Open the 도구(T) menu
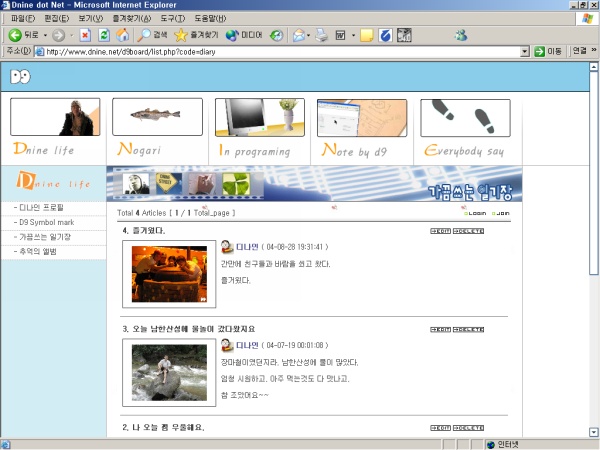Viewport: 600px width, 450px height. [173, 18]
